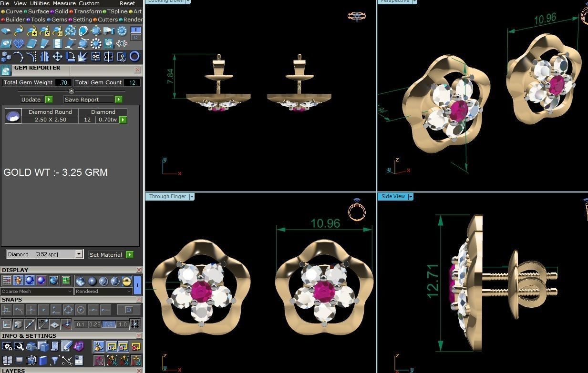The width and height of the screenshot is (588, 373).
Task: Open the scroll command history icon
Action: (55, 346)
